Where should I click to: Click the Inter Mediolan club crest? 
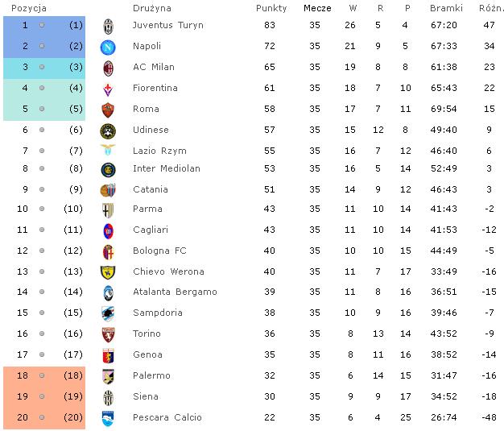tap(108, 169)
